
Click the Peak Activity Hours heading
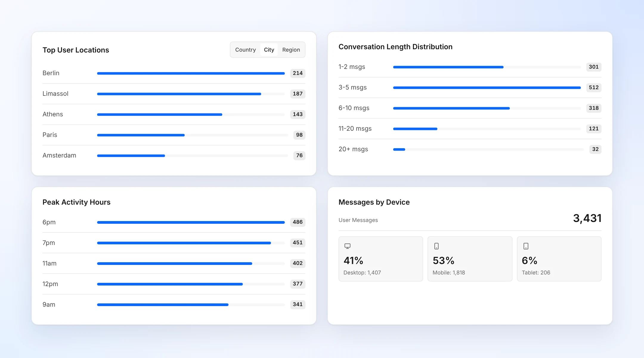click(76, 202)
